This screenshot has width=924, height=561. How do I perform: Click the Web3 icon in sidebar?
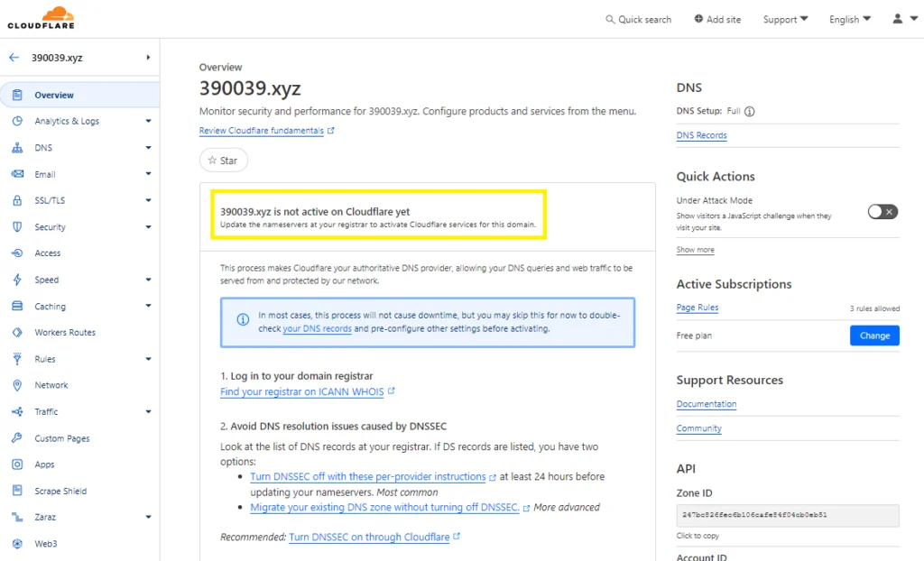[17, 543]
